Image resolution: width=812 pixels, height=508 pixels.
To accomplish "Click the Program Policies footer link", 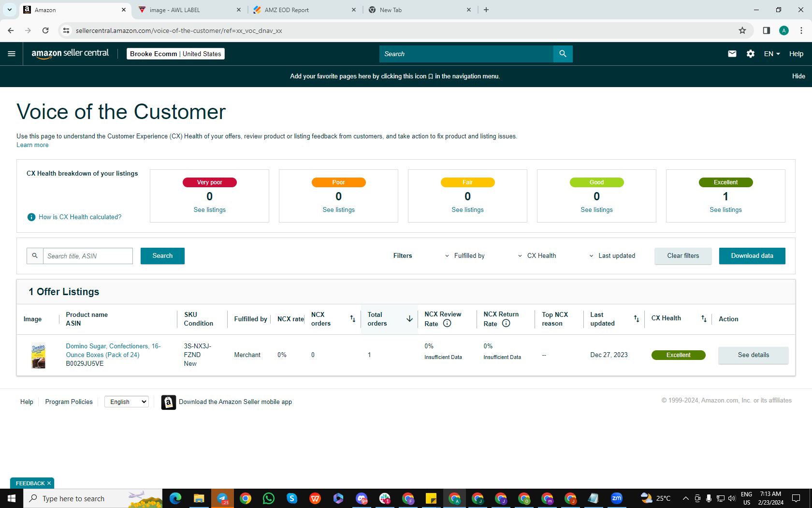I will (x=69, y=402).
